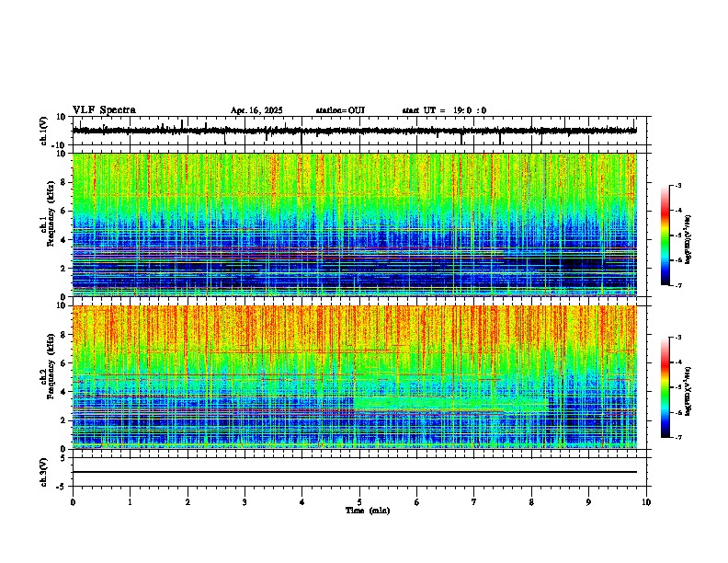Click inside the ch.2 spectrogram panel
Image resolution: width=728 pixels, height=563 pixels.
354,377
